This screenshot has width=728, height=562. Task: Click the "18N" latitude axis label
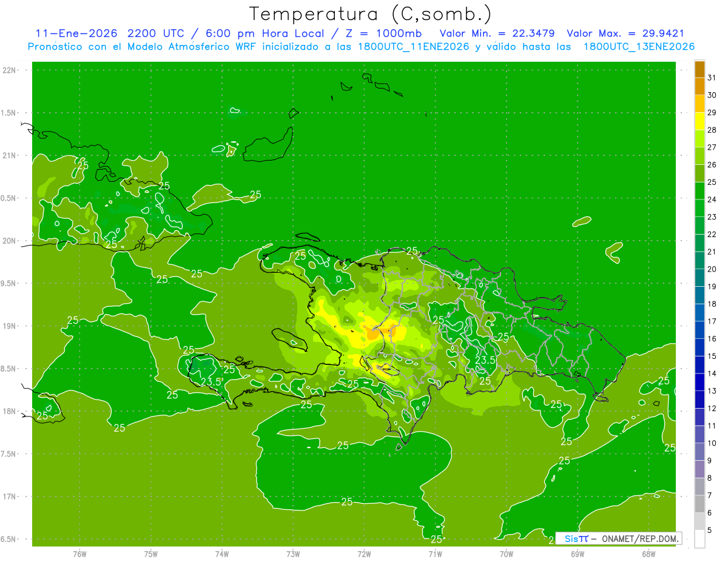point(9,411)
